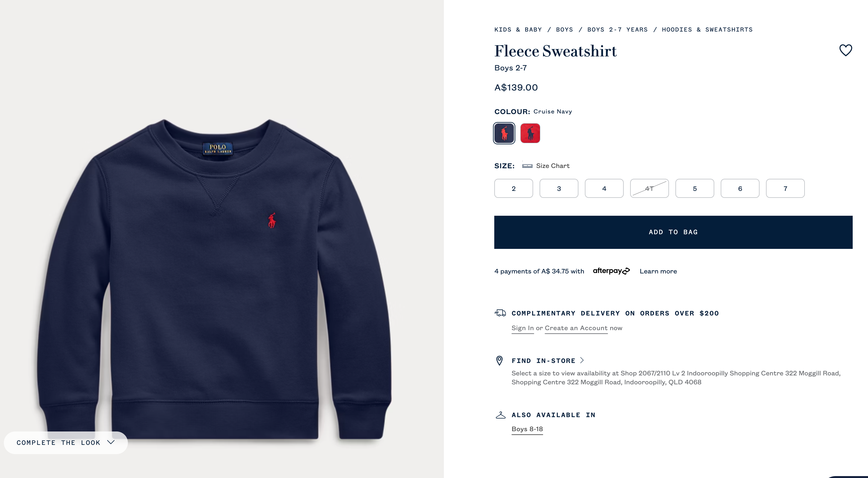The height and width of the screenshot is (478, 868).
Task: Select size 5
Action: [x=695, y=189]
